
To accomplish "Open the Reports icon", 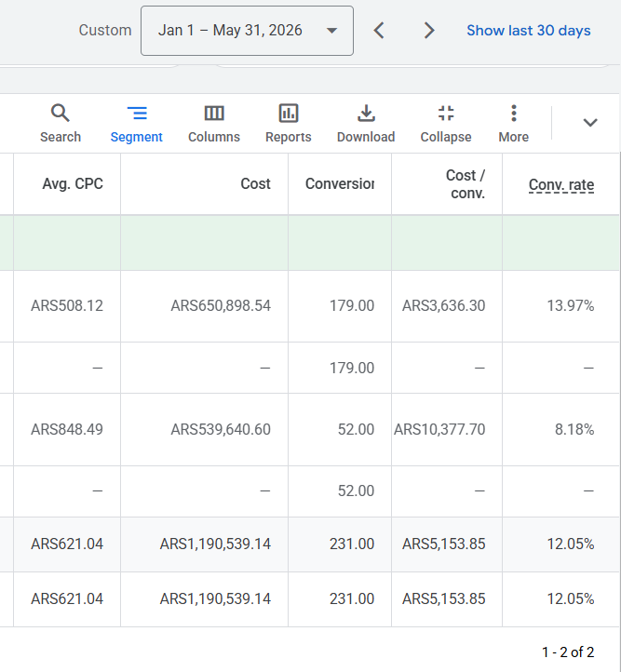I will pyautogui.click(x=289, y=114).
